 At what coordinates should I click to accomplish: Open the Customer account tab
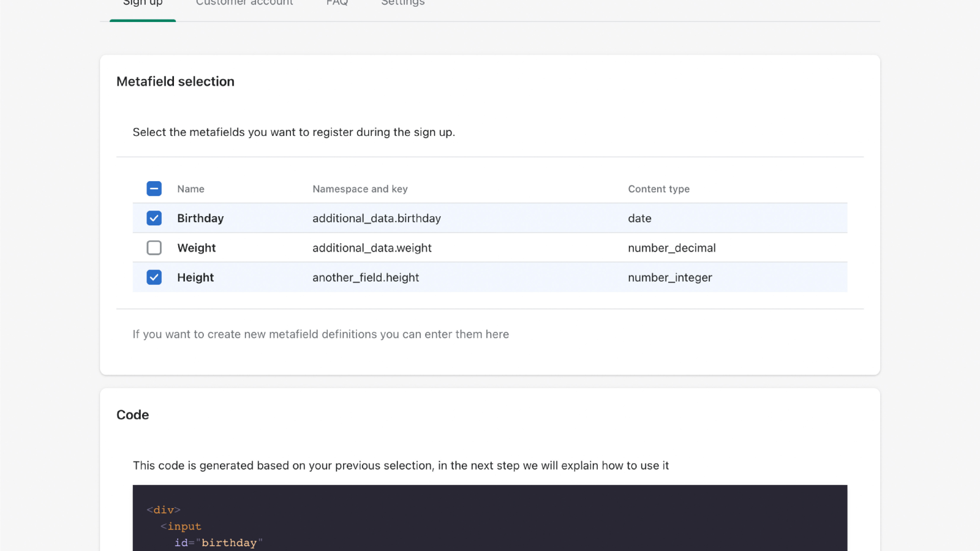[244, 4]
